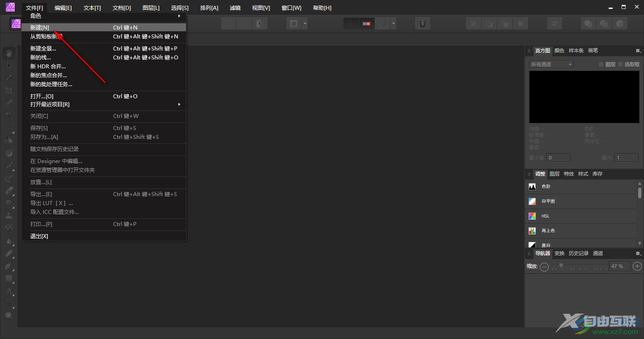Choose 新 HDR 合并... menu entry
Viewport: 644px width, 339px height.
(x=104, y=67)
